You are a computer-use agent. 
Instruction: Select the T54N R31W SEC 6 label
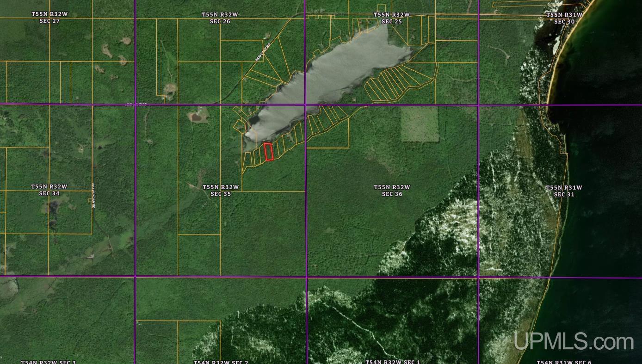tap(564, 362)
